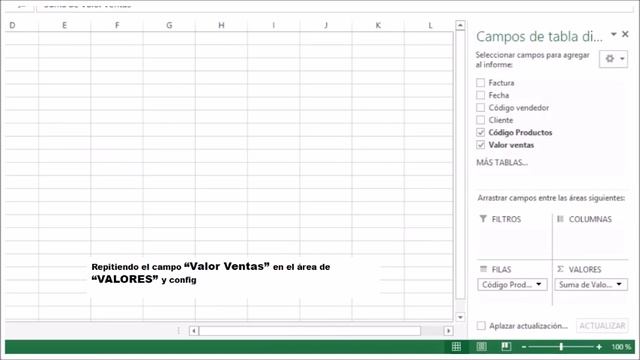This screenshot has width=640, height=360.
Task: Uncheck the Código Productos field
Action: click(480, 132)
